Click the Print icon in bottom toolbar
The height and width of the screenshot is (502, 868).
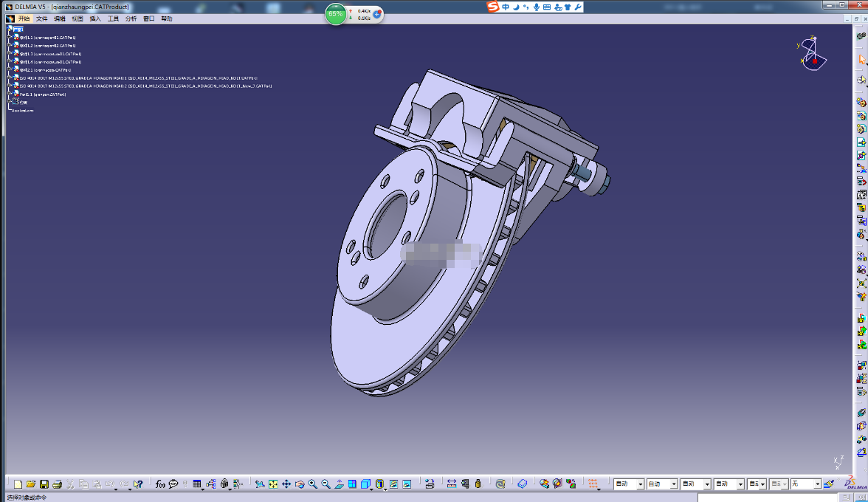(57, 484)
